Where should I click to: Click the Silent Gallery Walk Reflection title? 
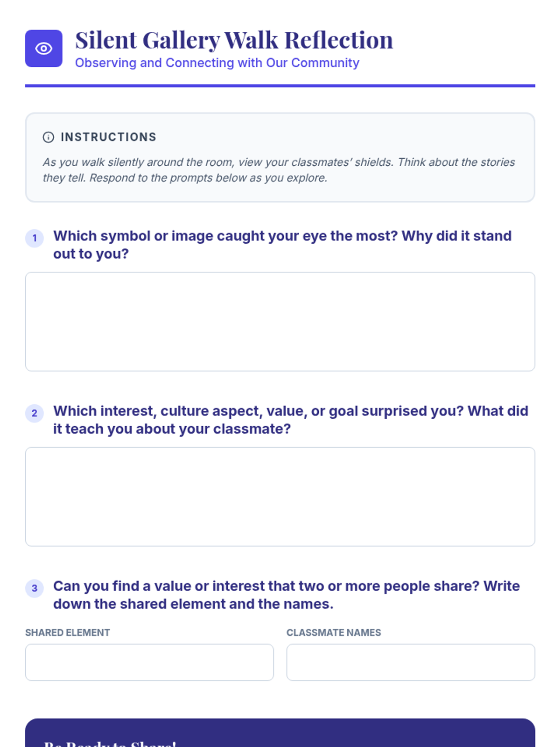coord(234,40)
